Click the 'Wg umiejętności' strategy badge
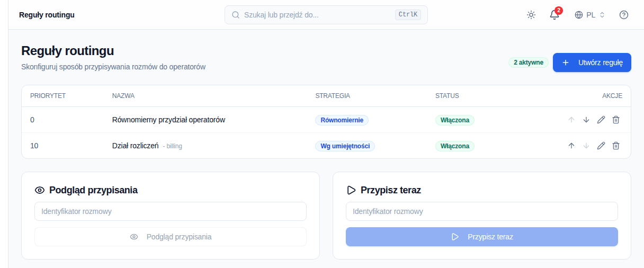This screenshot has height=268, width=644. [345, 146]
